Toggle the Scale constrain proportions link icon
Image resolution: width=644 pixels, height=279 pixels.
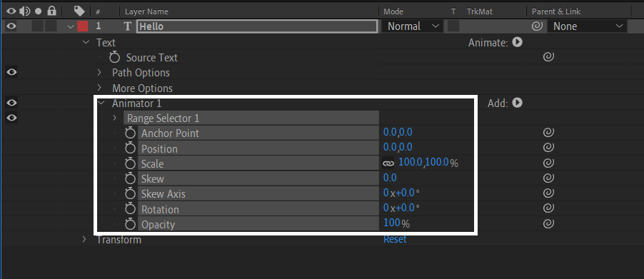[x=388, y=163]
